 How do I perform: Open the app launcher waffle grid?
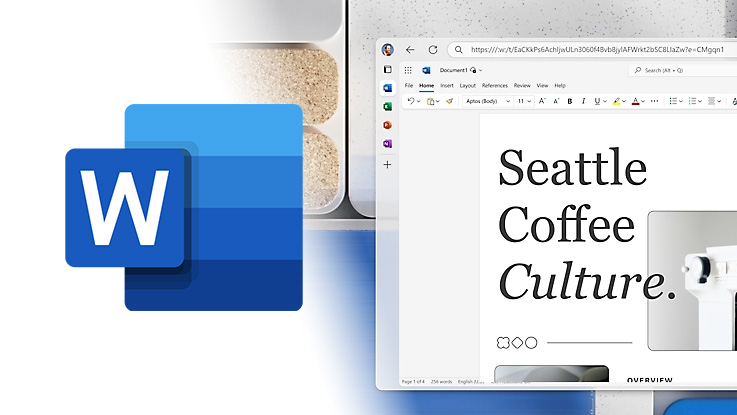point(408,70)
